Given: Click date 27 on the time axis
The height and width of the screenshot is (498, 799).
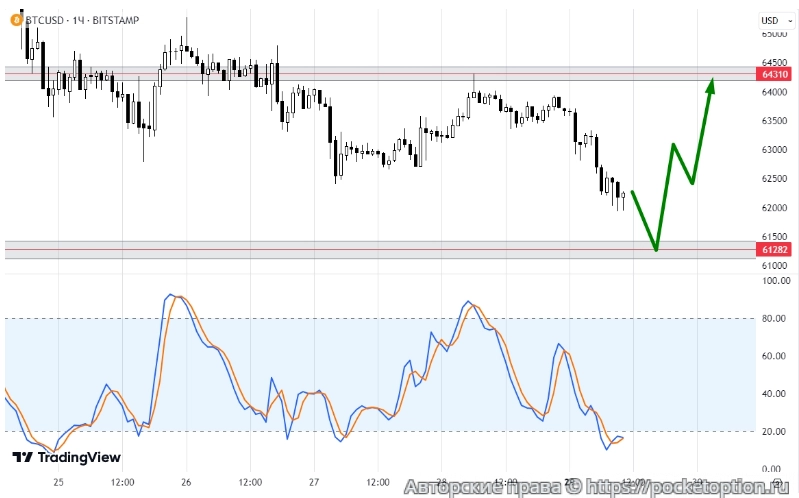Looking at the screenshot, I should pos(313,482).
